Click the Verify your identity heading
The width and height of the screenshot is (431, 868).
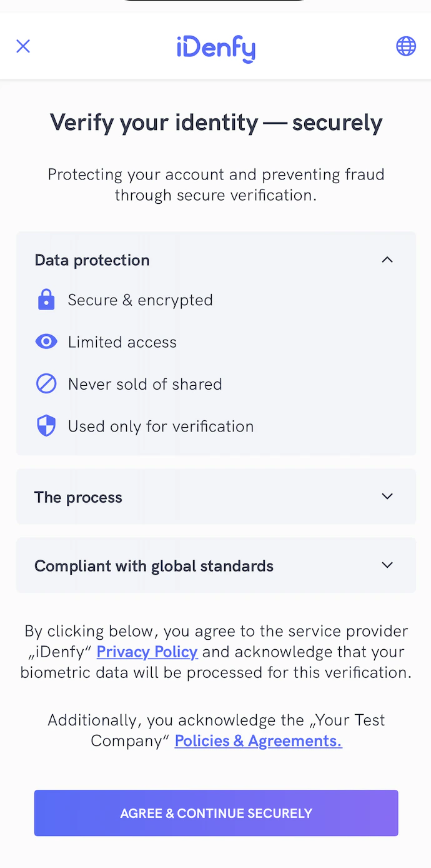(215, 123)
